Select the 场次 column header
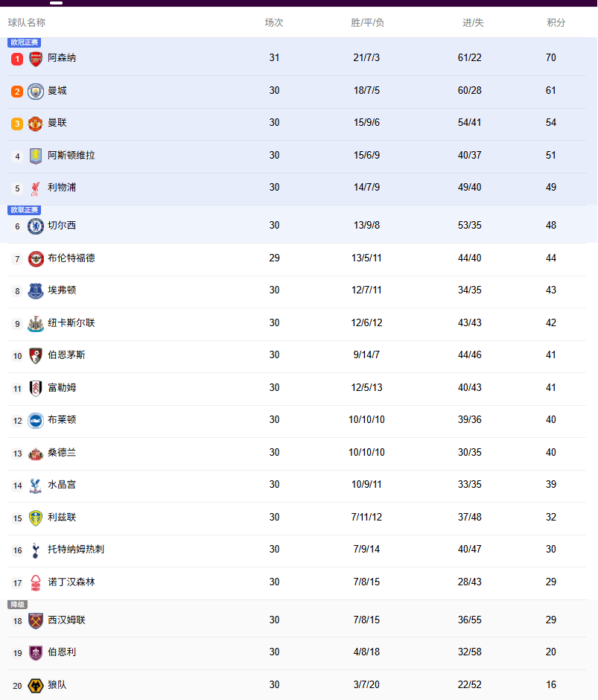This screenshot has height=700, width=598. pos(274,23)
